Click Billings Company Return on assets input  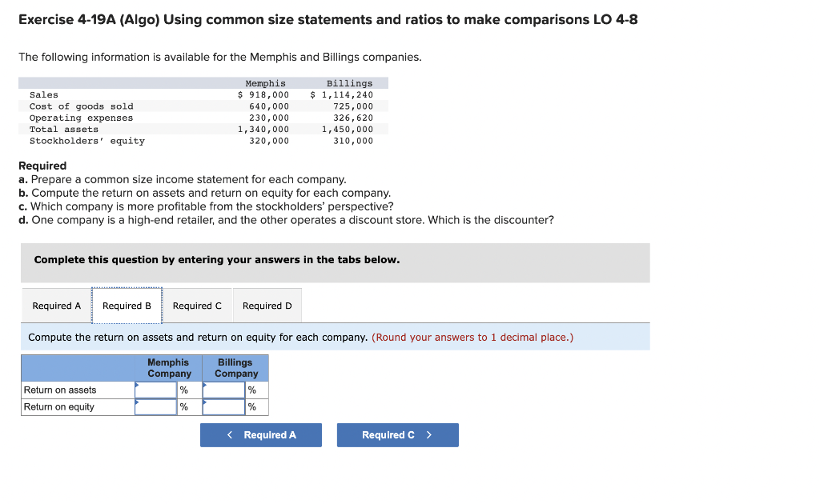pyautogui.click(x=223, y=390)
